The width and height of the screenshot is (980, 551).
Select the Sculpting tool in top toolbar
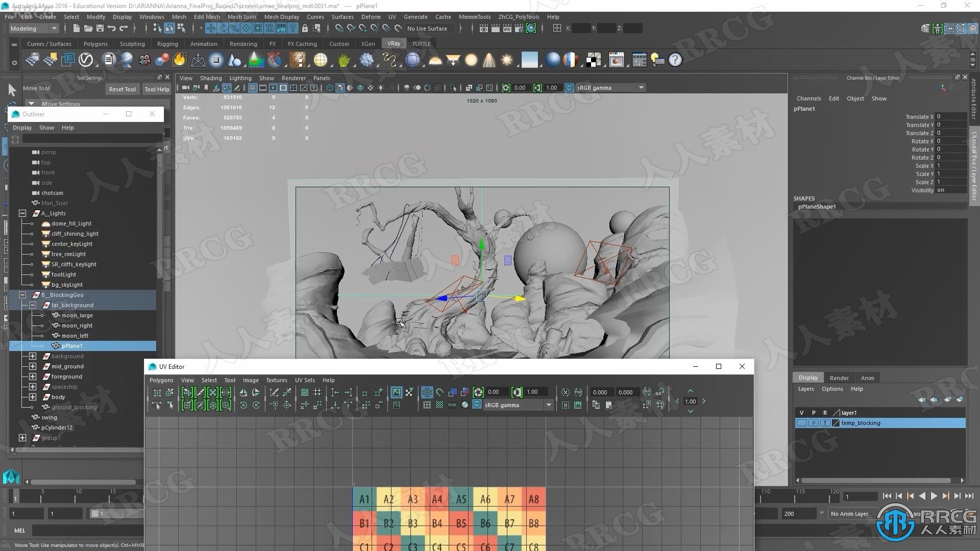coord(133,43)
